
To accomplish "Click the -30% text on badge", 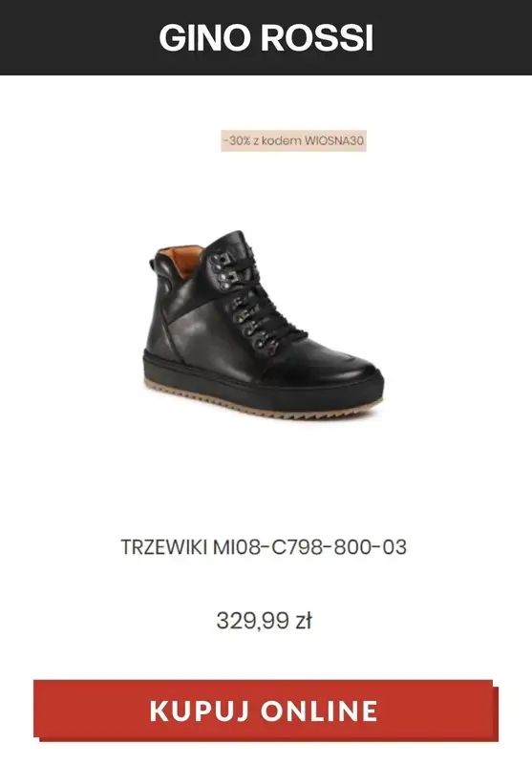I will pyautogui.click(x=237, y=140).
